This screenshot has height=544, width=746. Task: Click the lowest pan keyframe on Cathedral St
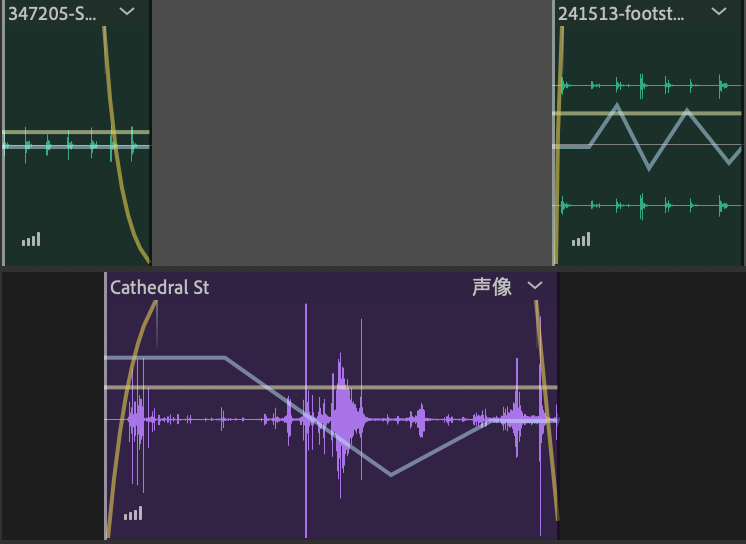pos(390,474)
